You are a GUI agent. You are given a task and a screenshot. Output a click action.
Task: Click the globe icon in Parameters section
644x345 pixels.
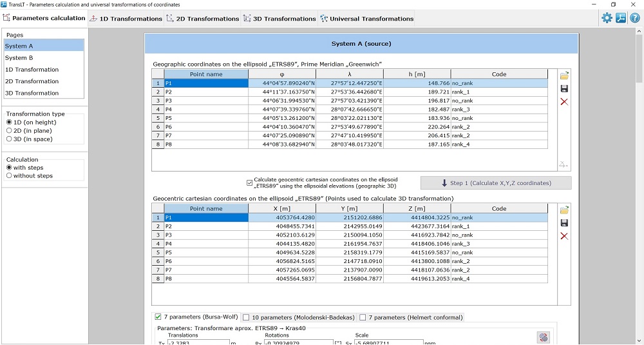(543, 338)
